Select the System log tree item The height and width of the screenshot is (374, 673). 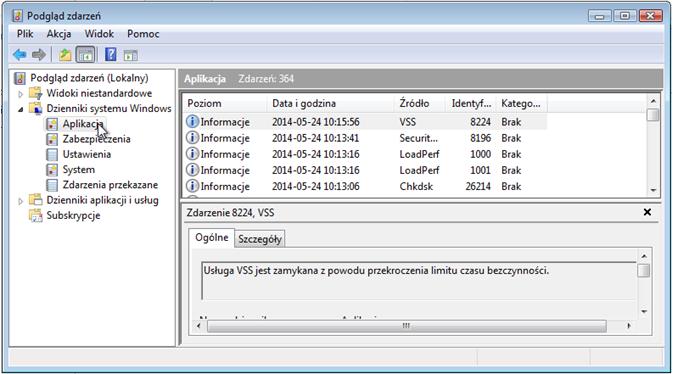point(79,170)
